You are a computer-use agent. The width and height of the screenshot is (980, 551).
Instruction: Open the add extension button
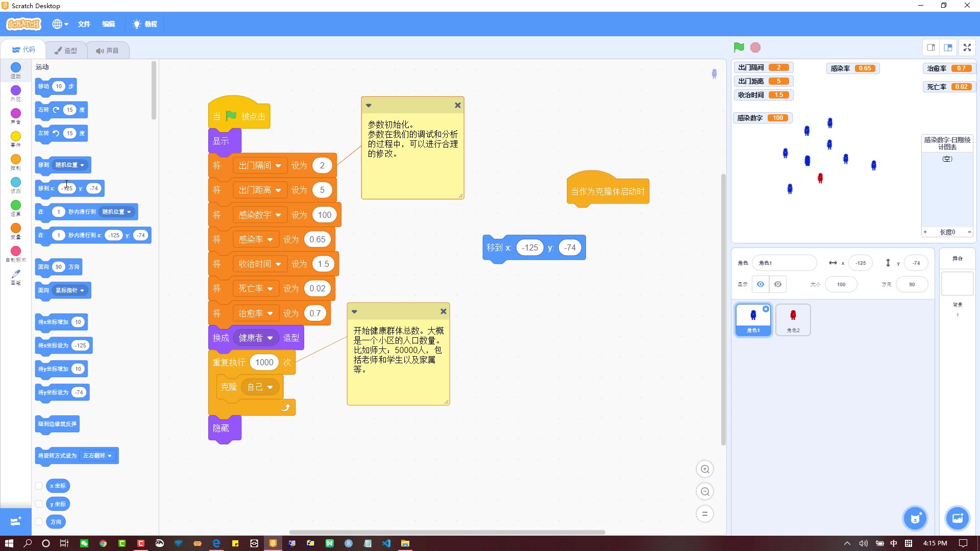[15, 521]
